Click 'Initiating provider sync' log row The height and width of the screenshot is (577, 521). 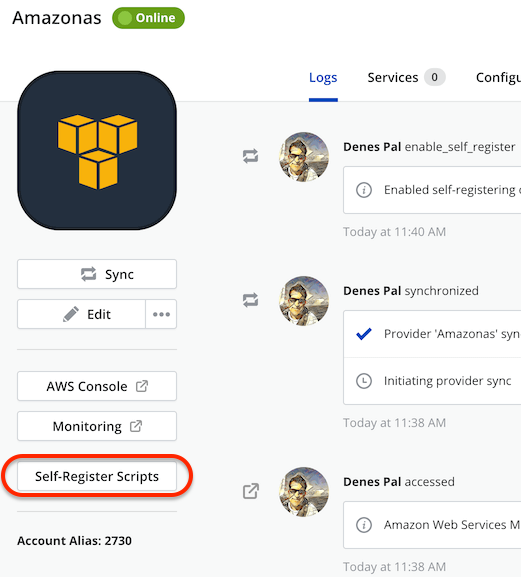click(x=432, y=381)
